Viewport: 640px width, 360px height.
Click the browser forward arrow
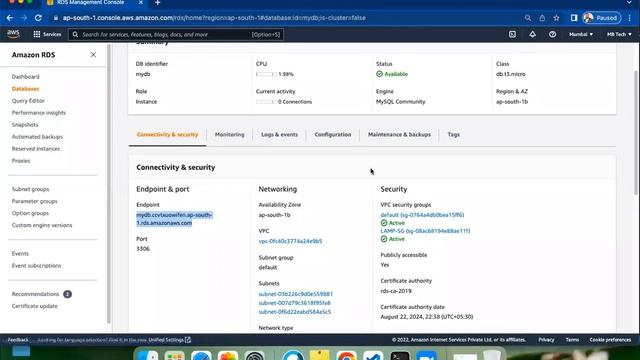24,18
